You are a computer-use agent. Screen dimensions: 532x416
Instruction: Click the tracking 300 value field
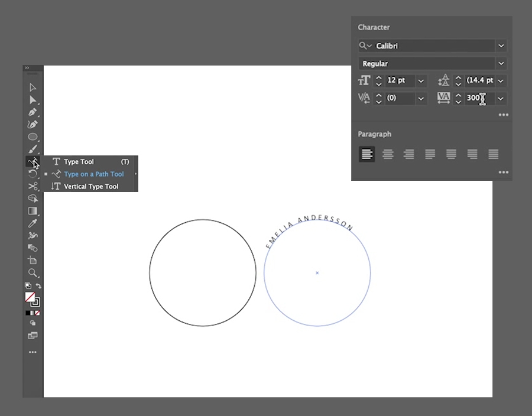480,98
